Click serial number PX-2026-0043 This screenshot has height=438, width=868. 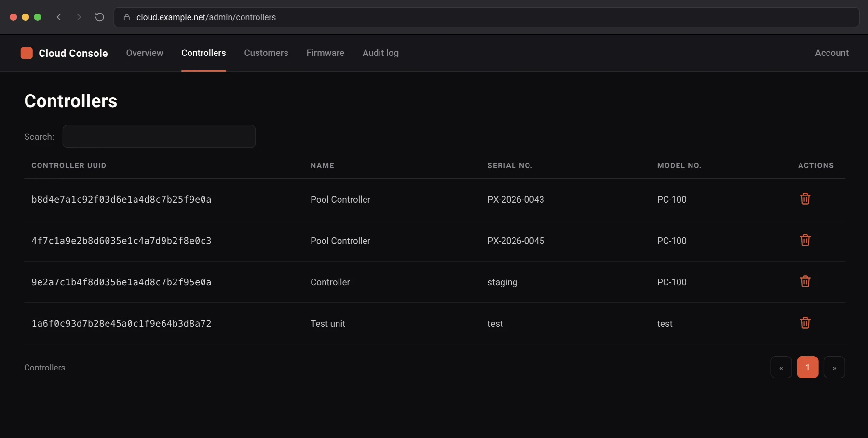516,200
